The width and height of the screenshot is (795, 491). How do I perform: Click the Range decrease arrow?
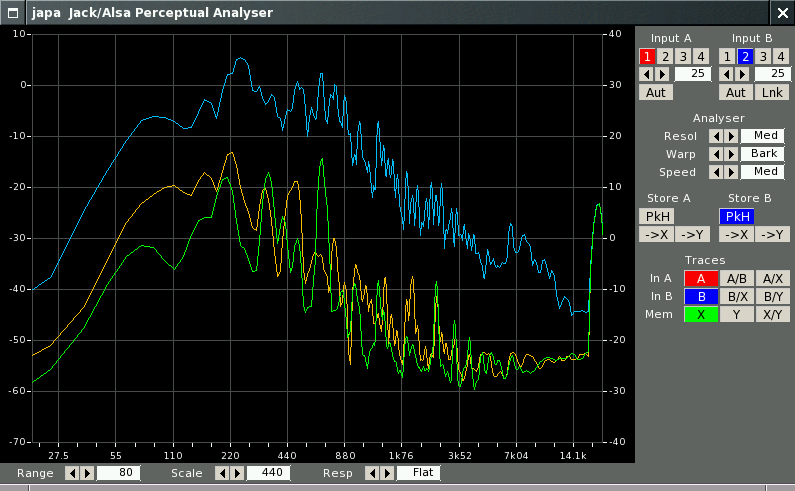point(72,473)
